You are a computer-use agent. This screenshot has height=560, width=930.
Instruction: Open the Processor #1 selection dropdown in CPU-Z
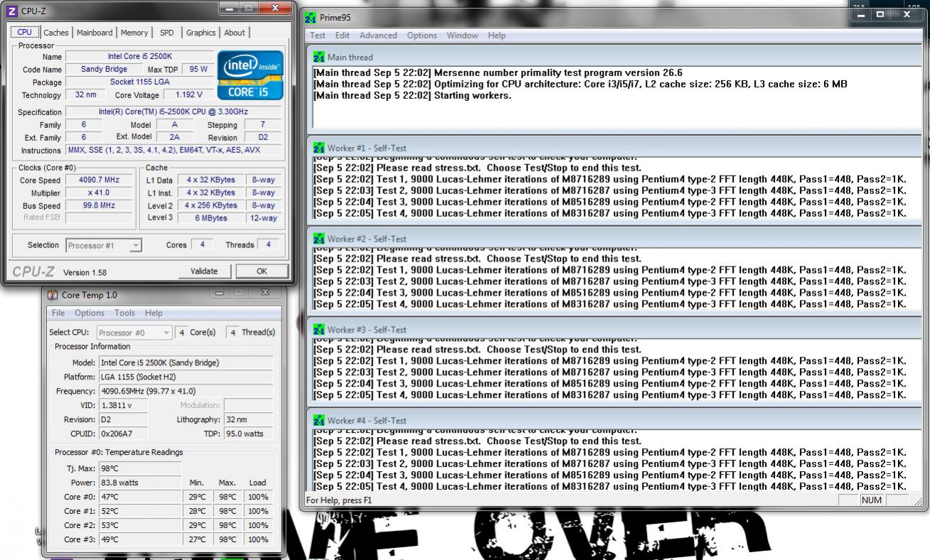(x=105, y=245)
